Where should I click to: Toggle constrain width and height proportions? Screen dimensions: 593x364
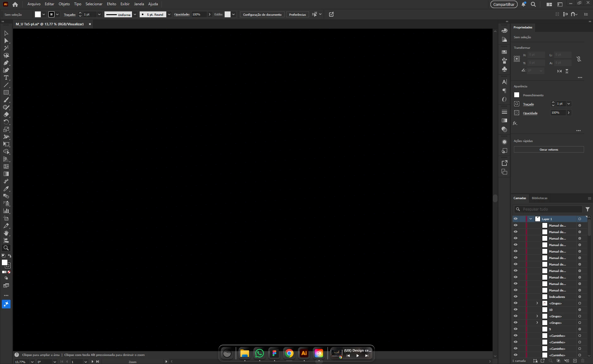(579, 59)
